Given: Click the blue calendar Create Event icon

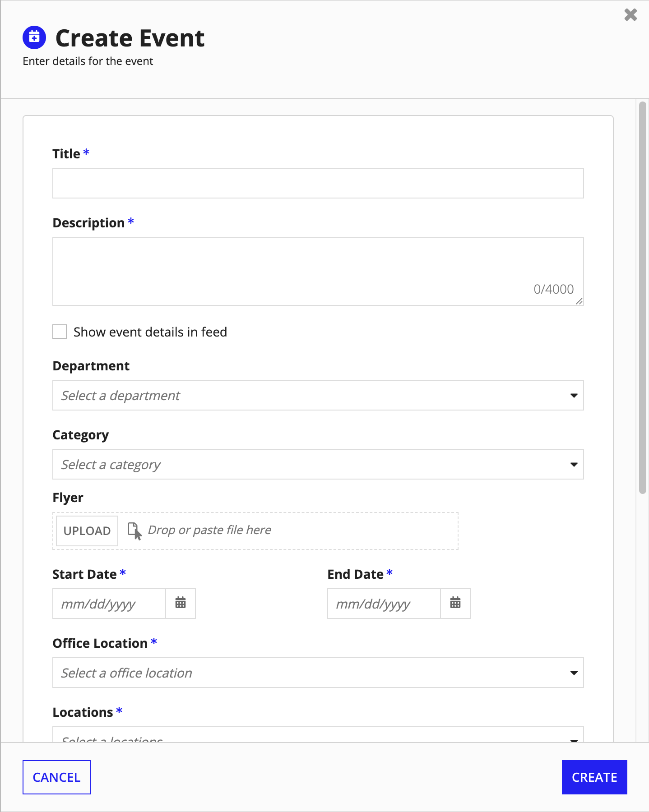Looking at the screenshot, I should 34,37.
